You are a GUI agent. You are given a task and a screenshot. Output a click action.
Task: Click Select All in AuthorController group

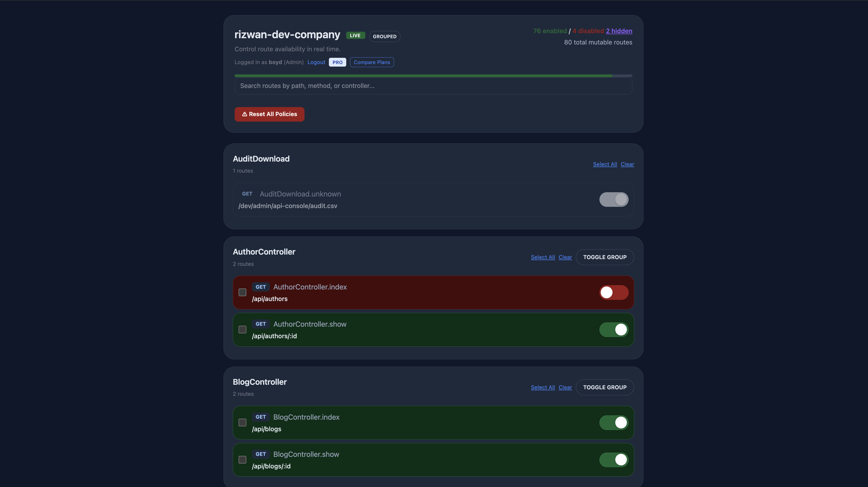point(543,257)
